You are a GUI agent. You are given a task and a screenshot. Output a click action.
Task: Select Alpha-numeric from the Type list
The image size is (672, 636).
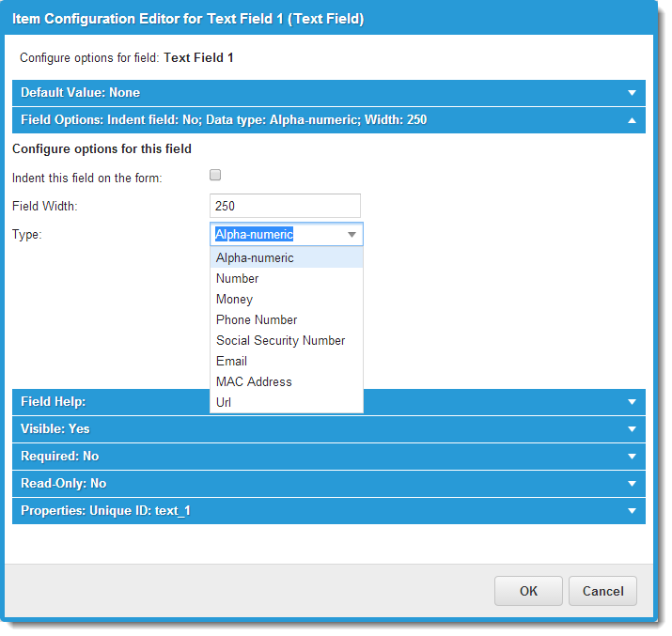click(255, 258)
